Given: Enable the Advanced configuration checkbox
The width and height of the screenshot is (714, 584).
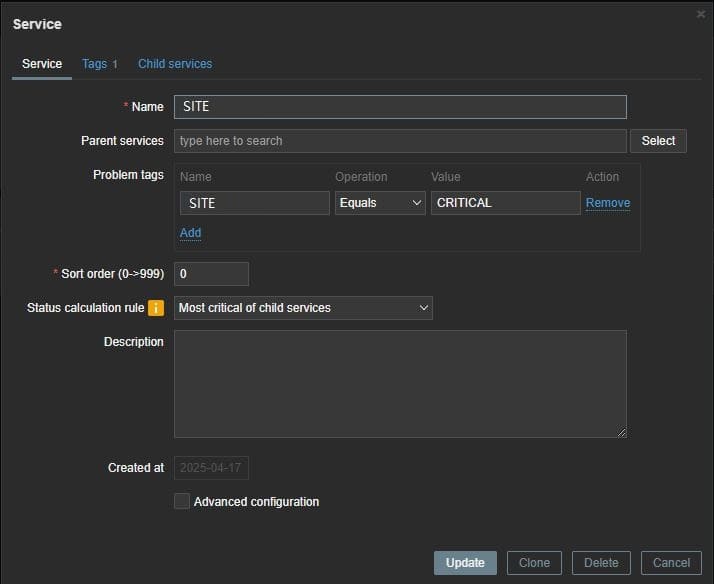Looking at the screenshot, I should pyautogui.click(x=182, y=501).
